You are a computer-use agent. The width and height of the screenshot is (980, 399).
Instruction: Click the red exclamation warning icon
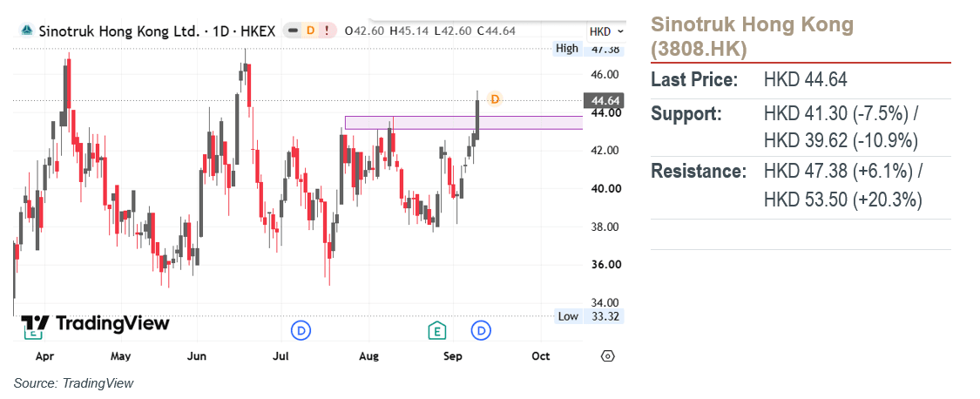pyautogui.click(x=327, y=30)
